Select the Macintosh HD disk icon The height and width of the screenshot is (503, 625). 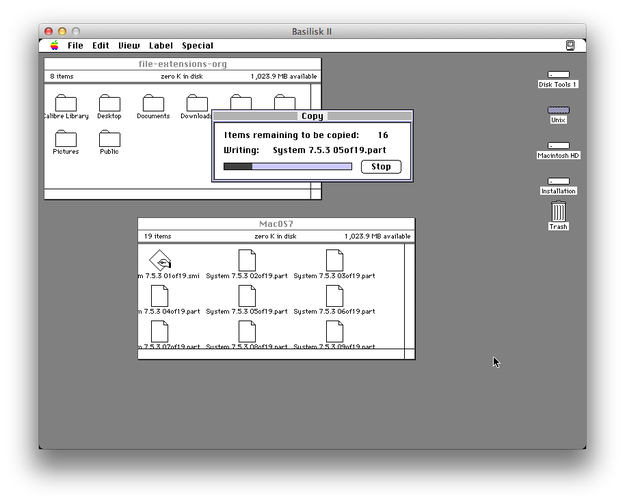pos(558,145)
